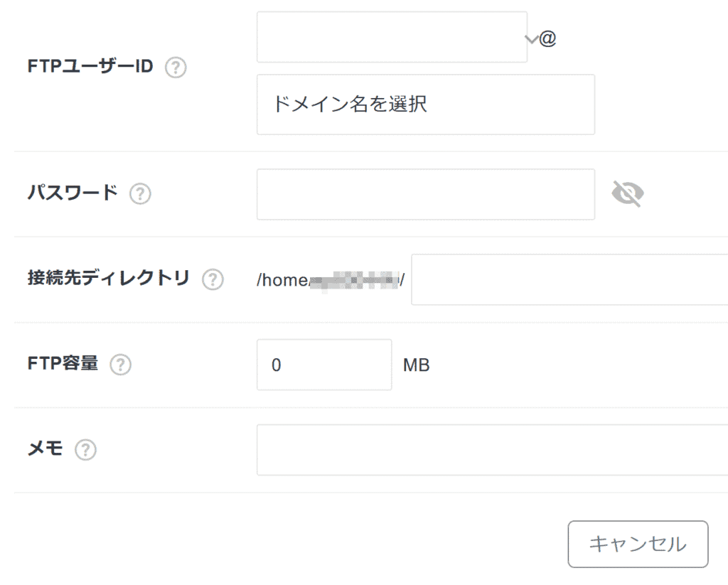Open the ドメイン名を選択 dropdown
Image resolution: width=728 pixels, height=585 pixels.
pyautogui.click(x=425, y=104)
